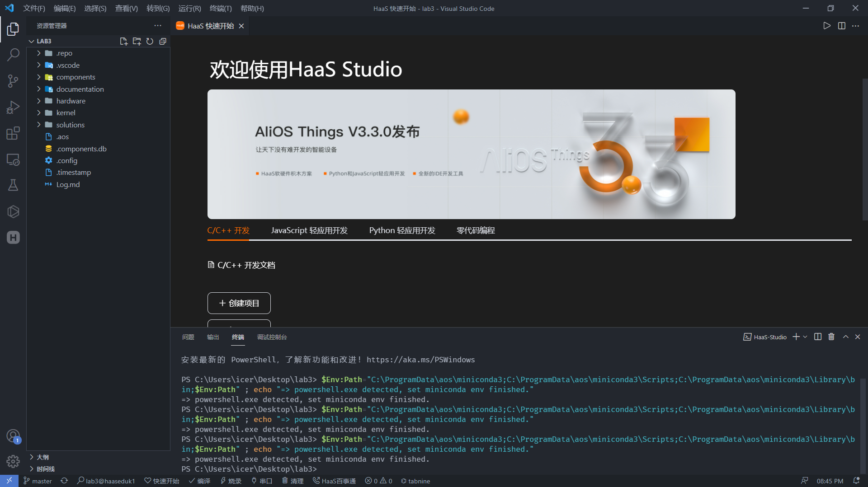Switch to the 调试控制台 panel tab
868x487 pixels.
(272, 337)
